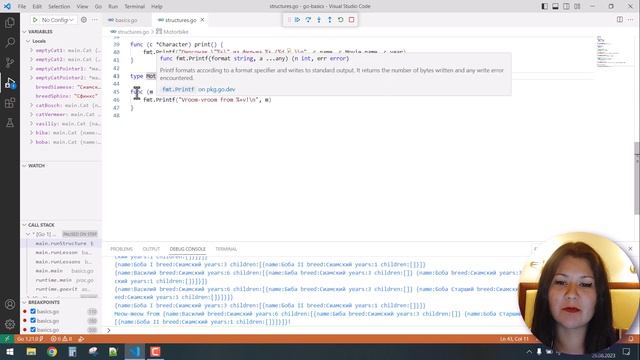640x360 pixels.
Task: Open the Source Control view
Action: click(x=10, y=62)
